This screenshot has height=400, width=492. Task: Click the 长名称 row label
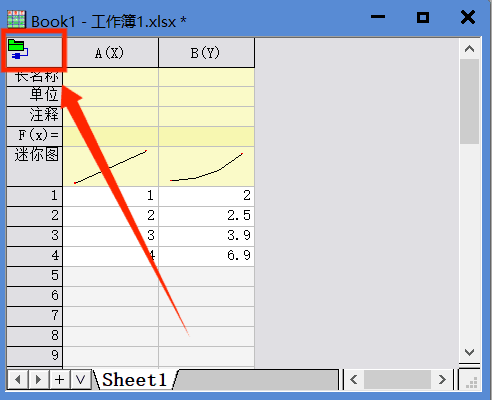[x=35, y=77]
